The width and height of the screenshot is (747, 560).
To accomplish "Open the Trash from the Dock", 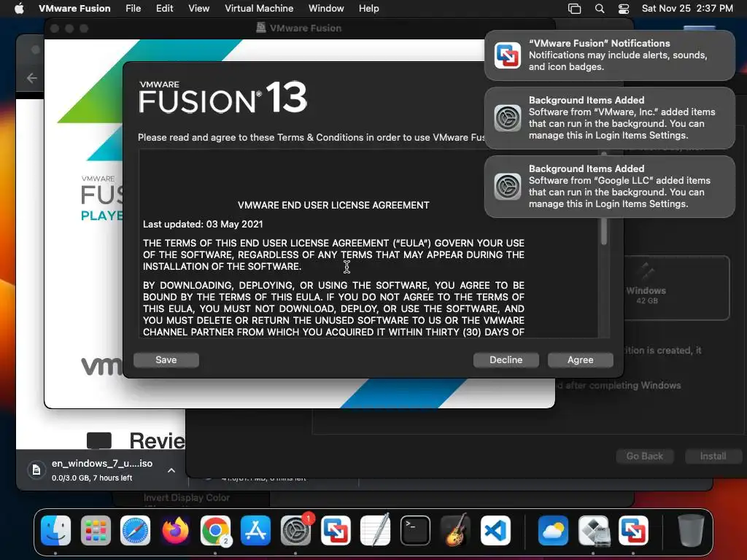I will [x=691, y=530].
